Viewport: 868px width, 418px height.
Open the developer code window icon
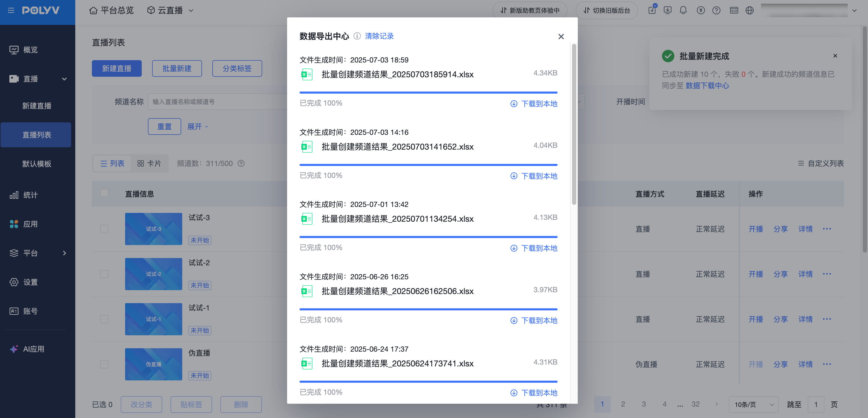click(734, 10)
